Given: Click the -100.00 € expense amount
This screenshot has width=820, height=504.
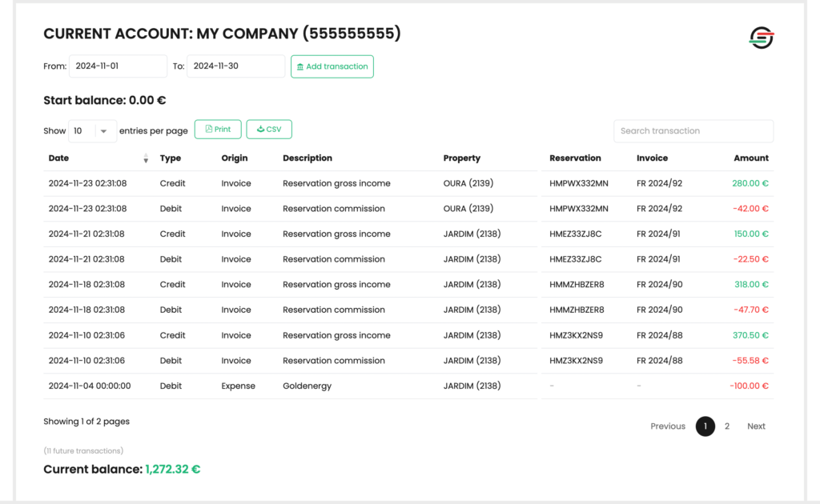Looking at the screenshot, I should click(749, 386).
